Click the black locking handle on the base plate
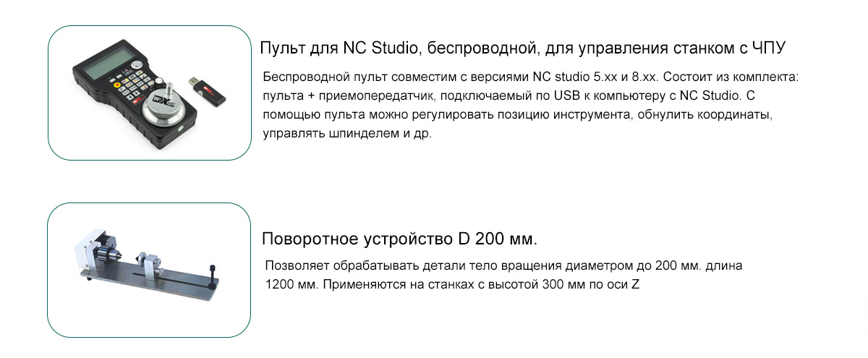Screen dimensions: 868x358 click(212, 278)
